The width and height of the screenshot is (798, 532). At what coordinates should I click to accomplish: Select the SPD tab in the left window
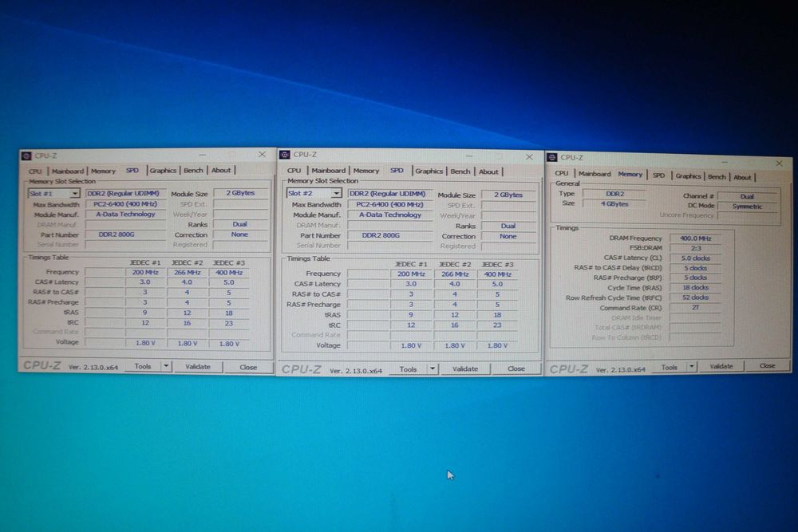click(132, 171)
